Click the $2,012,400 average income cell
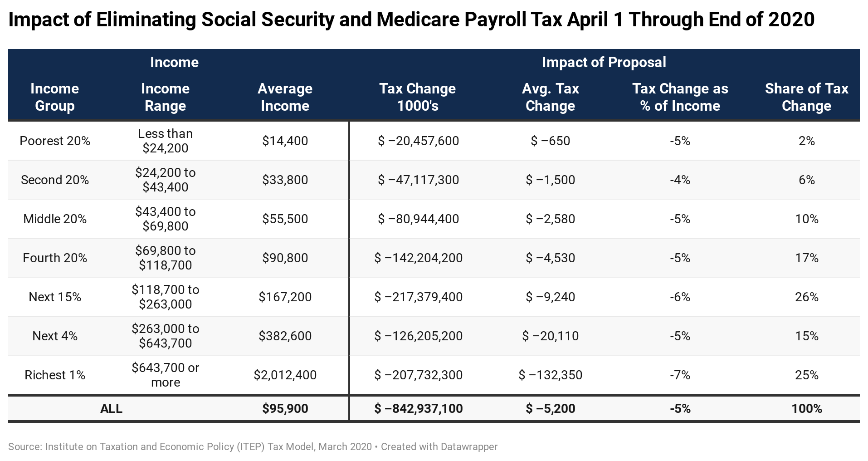 point(285,375)
